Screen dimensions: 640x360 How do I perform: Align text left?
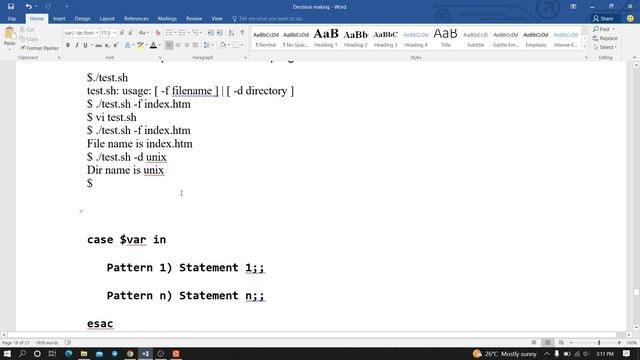pos(169,45)
